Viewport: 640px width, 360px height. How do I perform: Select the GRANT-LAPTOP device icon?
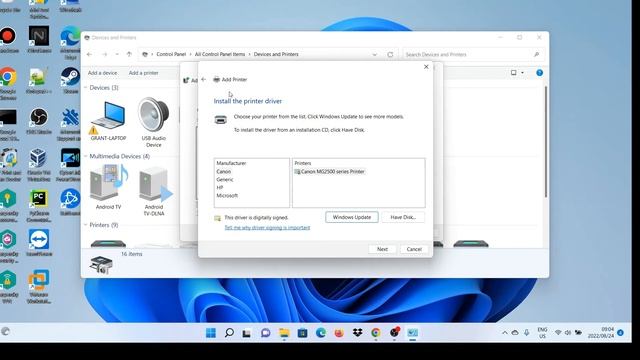108,120
